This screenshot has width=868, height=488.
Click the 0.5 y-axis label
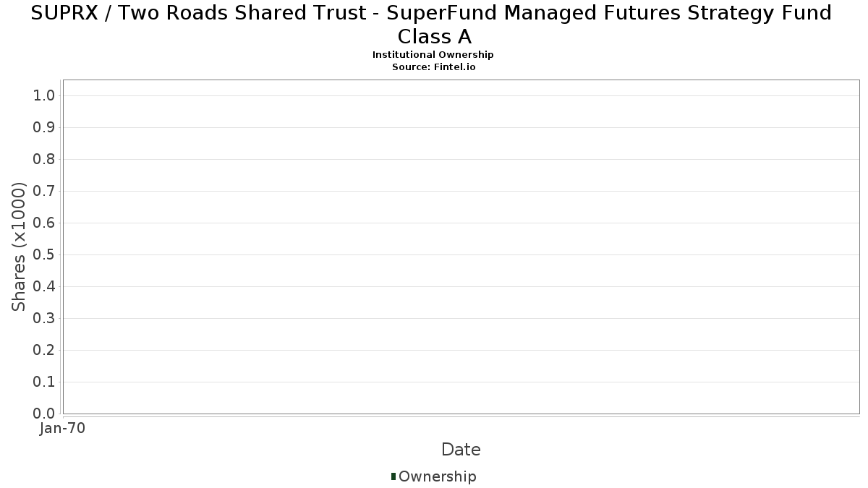tap(44, 255)
